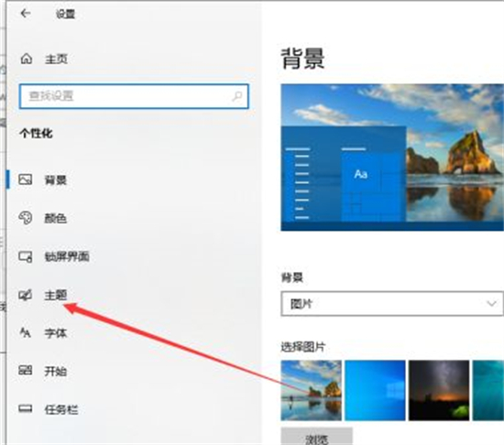Image resolution: width=504 pixels, height=445 pixels.
Task: Click the Lock screen (锁屏界面) icon
Action: coord(25,256)
